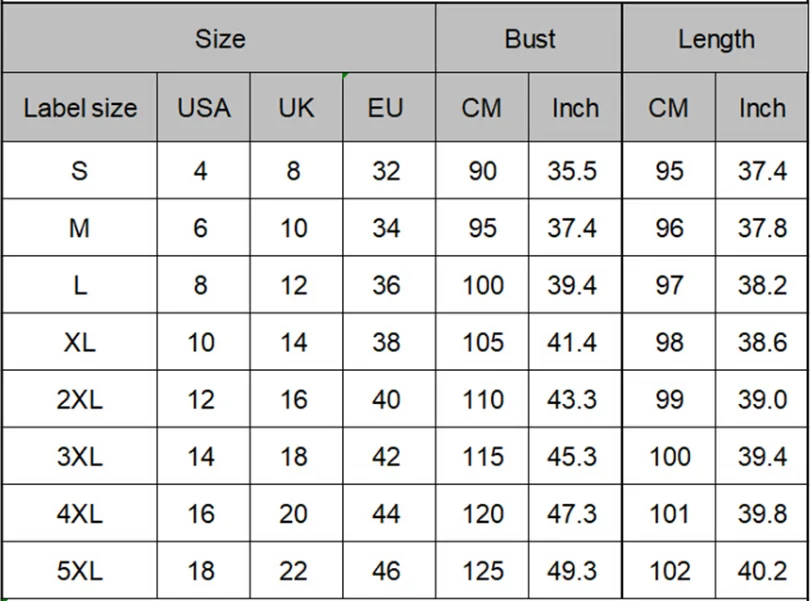810x601 pixels.
Task: Select the bust CM value 125
Action: pos(483,571)
